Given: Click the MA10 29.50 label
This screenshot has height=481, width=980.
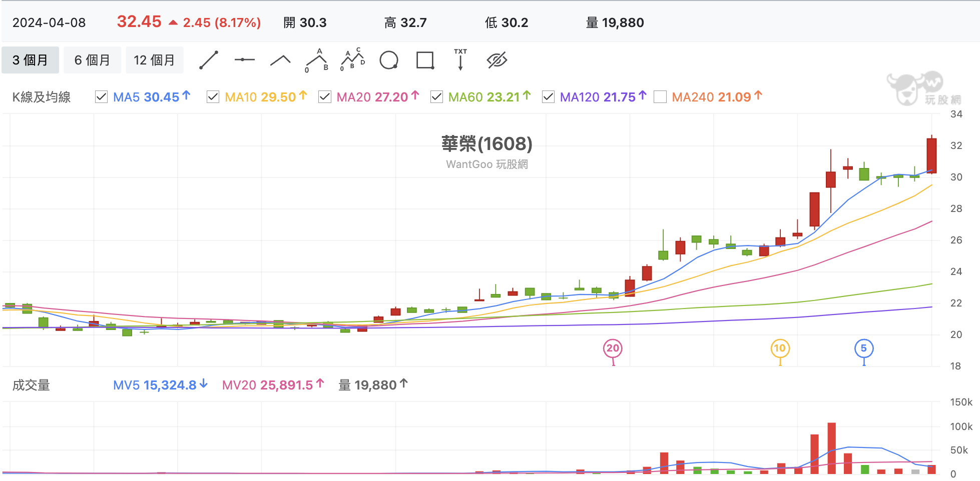Looking at the screenshot, I should (x=266, y=97).
